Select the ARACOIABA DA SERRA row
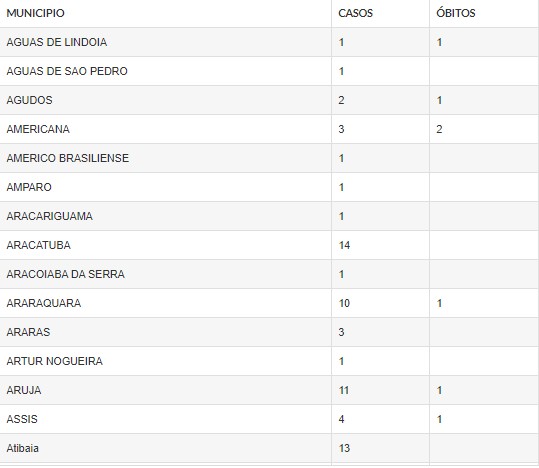 270,274
